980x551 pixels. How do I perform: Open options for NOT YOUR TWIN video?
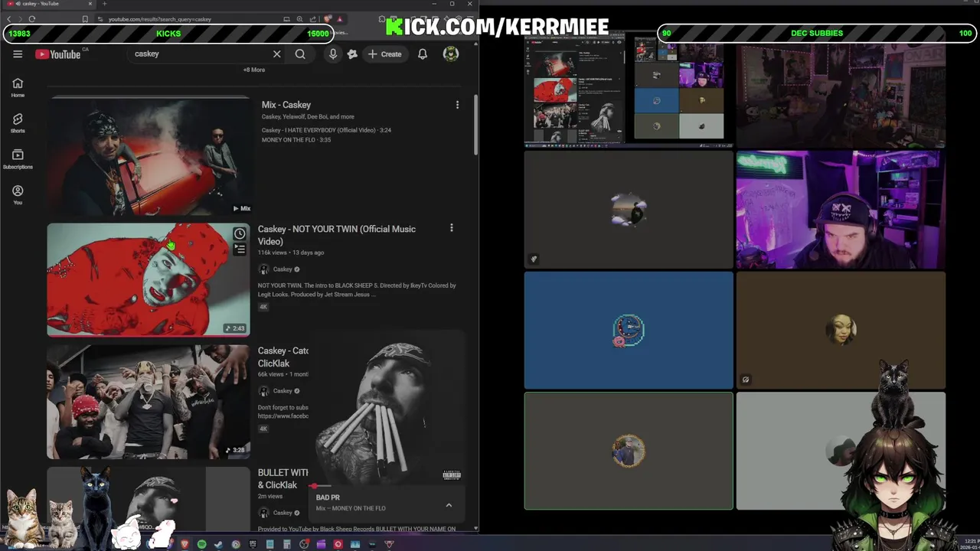[451, 228]
